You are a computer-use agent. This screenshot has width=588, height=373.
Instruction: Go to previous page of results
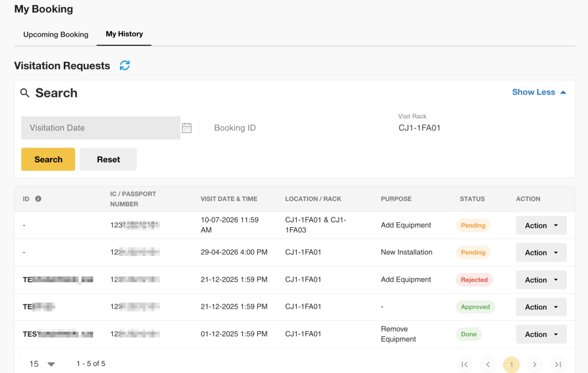488,364
